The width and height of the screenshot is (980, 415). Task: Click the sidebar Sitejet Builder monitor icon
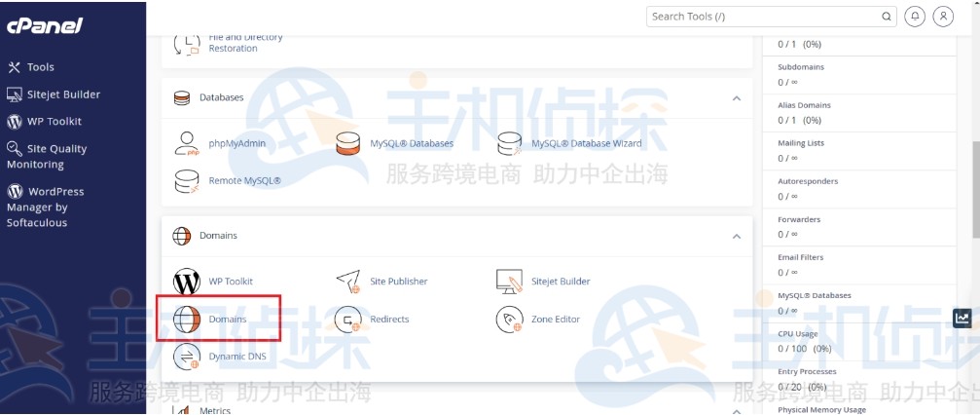point(15,94)
